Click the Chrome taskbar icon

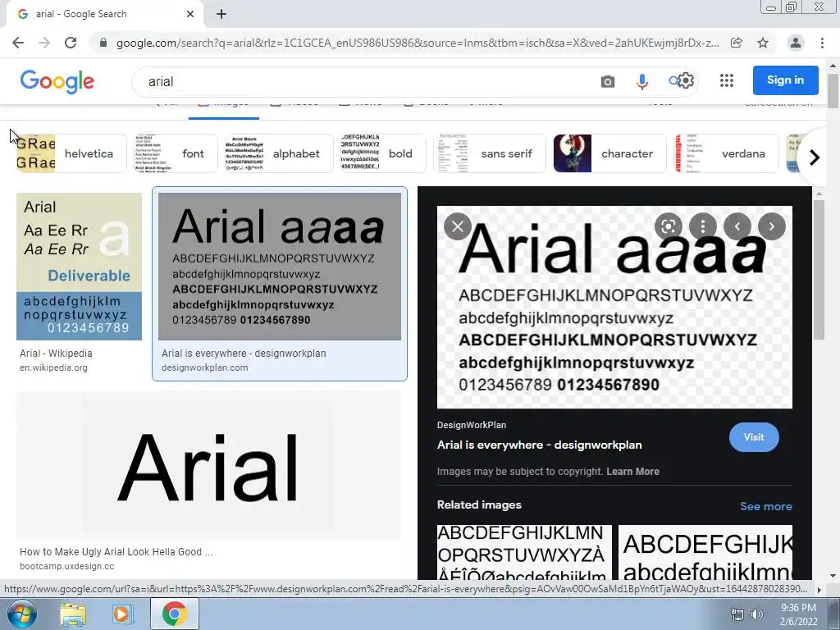pyautogui.click(x=175, y=614)
